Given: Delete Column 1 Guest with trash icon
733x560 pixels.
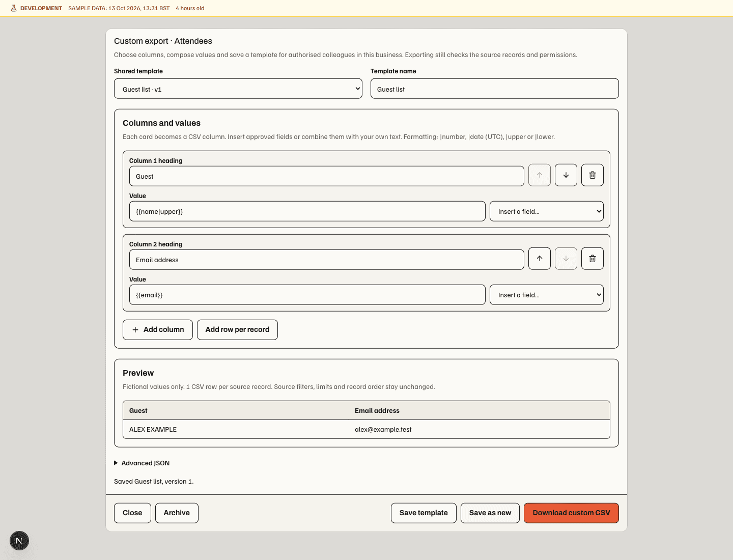Looking at the screenshot, I should [593, 175].
